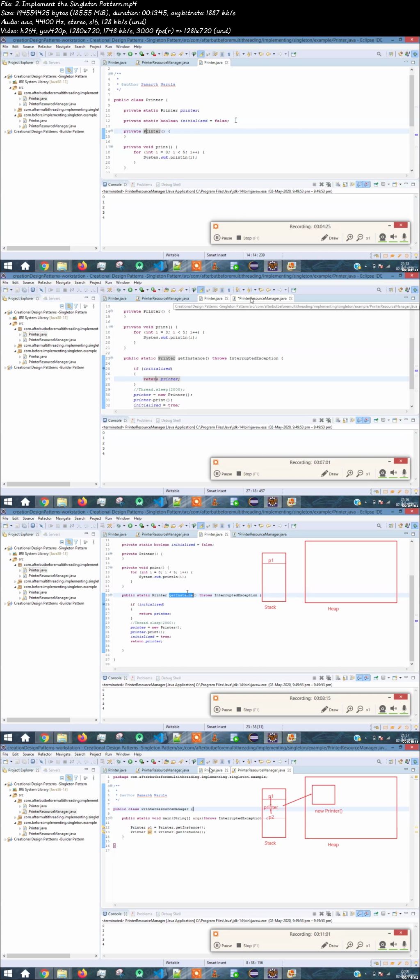Click Pin Console icon in Recording 00:11:01 frame
This screenshot has width=420, height=980.
pos(376,914)
